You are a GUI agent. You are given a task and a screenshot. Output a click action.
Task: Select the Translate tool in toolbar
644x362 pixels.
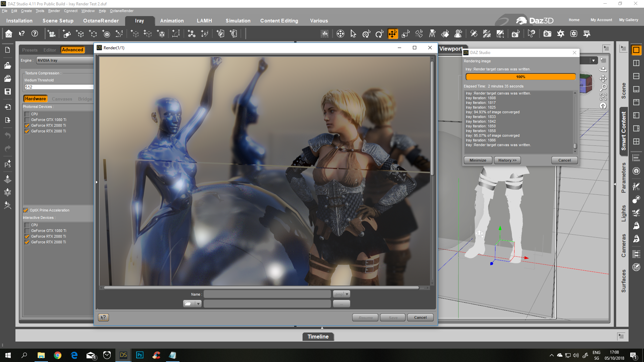click(392, 34)
